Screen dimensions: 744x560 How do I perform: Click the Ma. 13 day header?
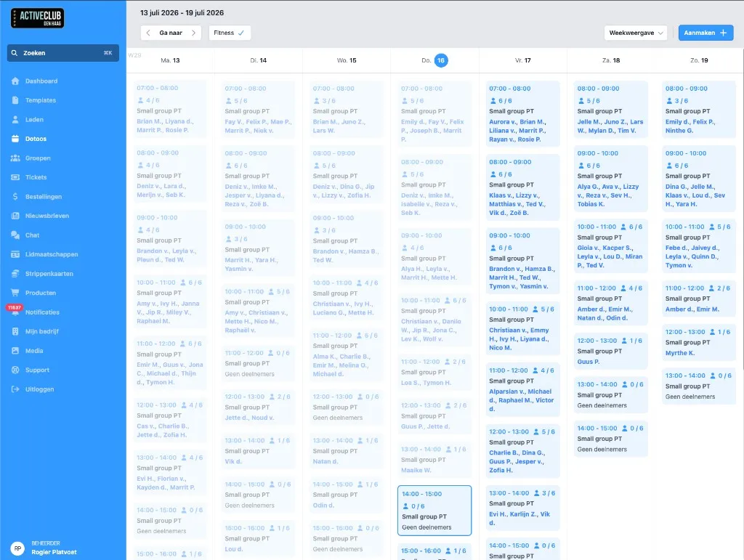pos(170,60)
